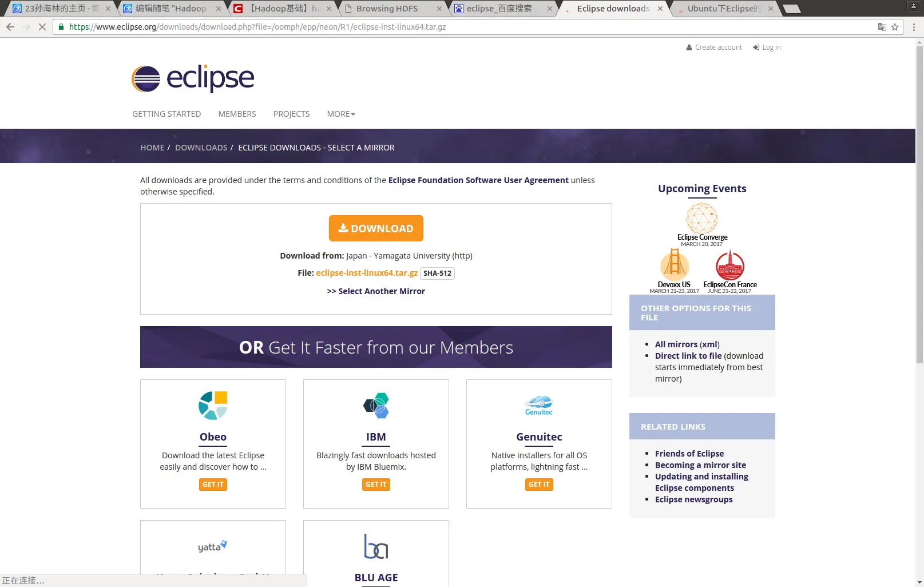Go back using the browser arrow

10,27
